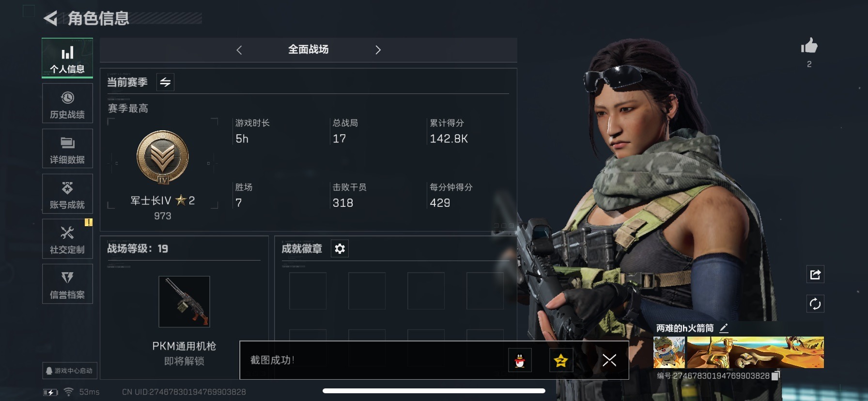Open the 信誉档案 reputation panel
The image size is (868, 401).
coord(67,284)
